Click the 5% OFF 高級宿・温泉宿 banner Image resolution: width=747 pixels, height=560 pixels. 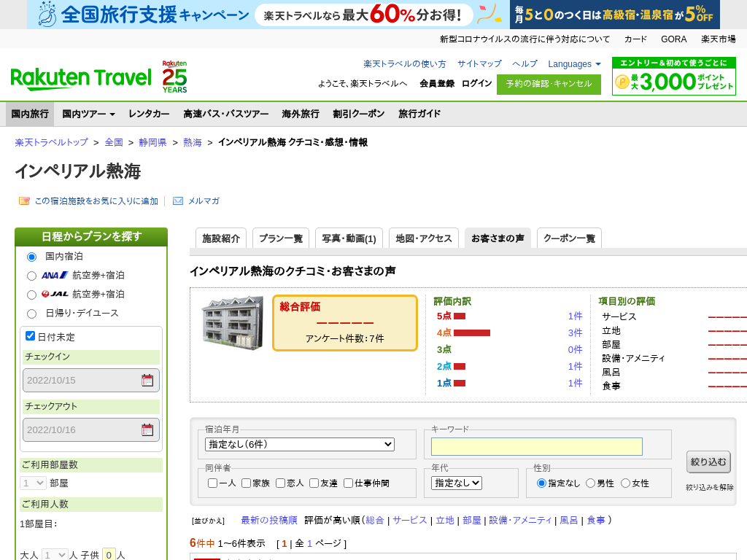pyautogui.click(x=614, y=15)
